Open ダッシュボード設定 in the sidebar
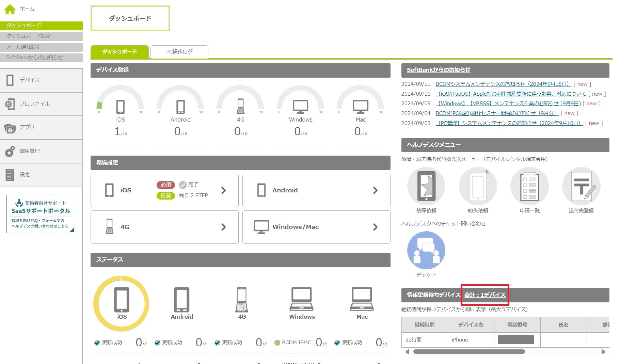This screenshot has width=620, height=364. click(41, 36)
